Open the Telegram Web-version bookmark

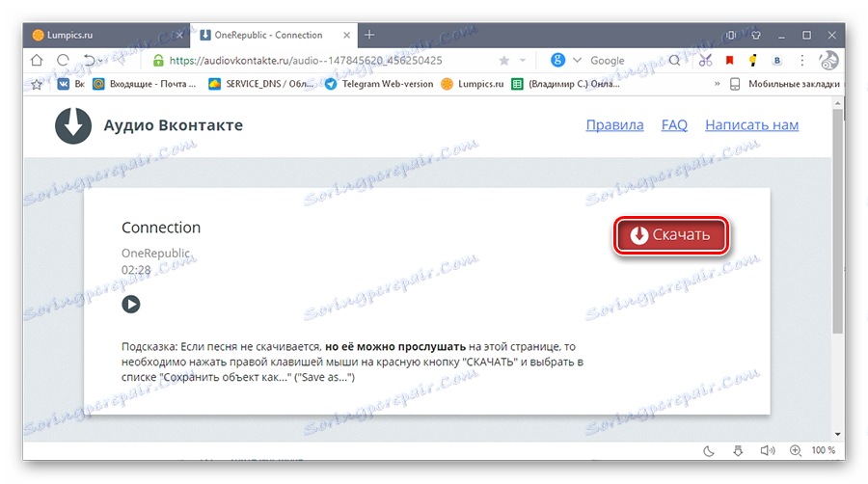click(379, 84)
